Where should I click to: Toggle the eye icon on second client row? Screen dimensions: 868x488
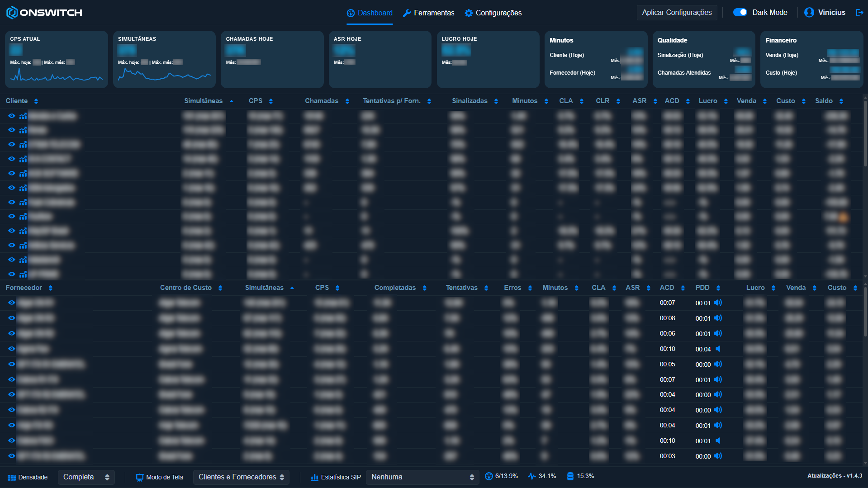(12, 130)
